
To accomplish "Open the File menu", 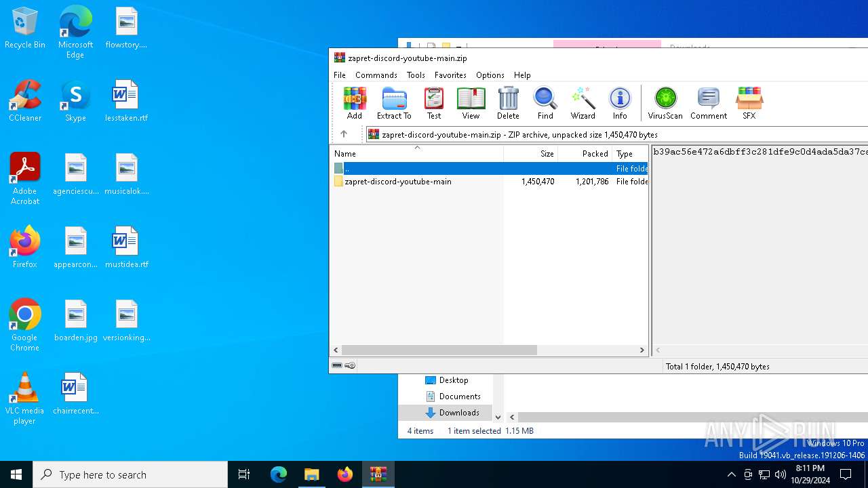I will pyautogui.click(x=340, y=75).
